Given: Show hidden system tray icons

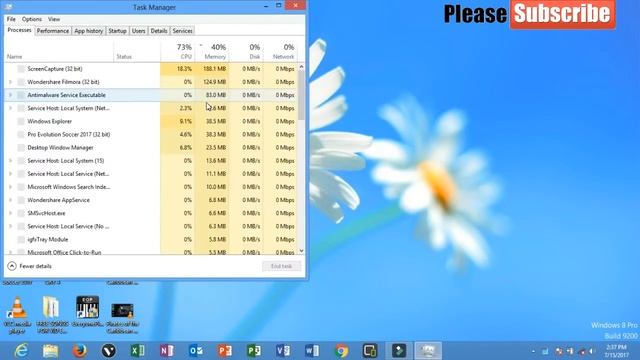Looking at the screenshot, I should 533,351.
